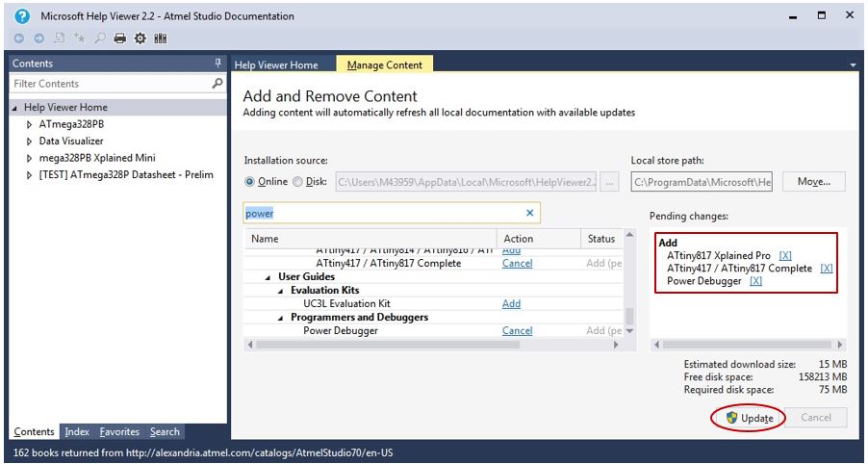The image size is (868, 464).
Task: Select the Online installation source
Action: [x=250, y=182]
